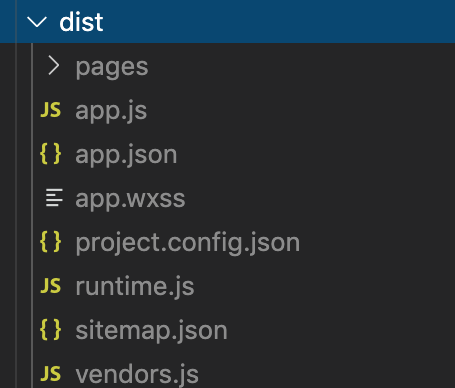Open the vendors.js file
This screenshot has width=455, height=388.
[x=137, y=375]
